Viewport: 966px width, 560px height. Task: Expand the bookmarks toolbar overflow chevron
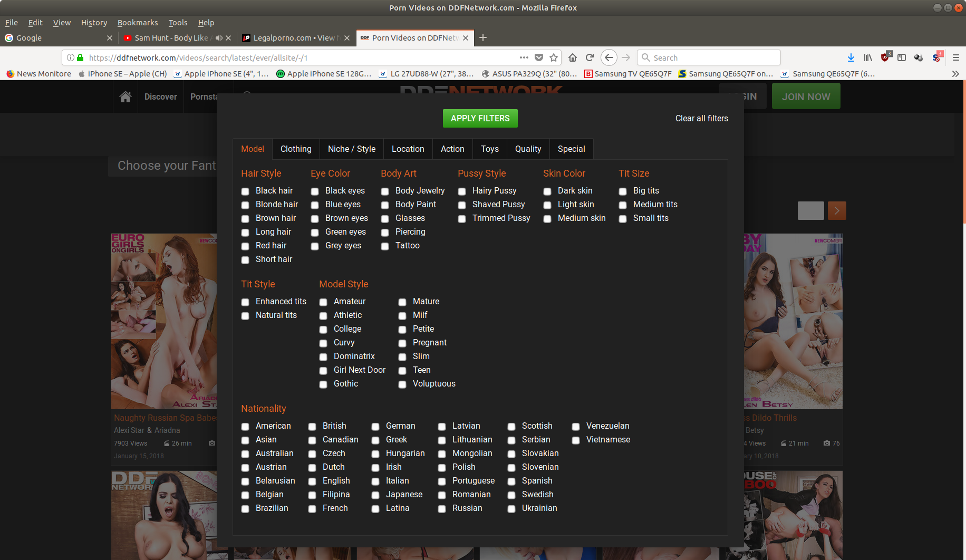[x=955, y=74]
